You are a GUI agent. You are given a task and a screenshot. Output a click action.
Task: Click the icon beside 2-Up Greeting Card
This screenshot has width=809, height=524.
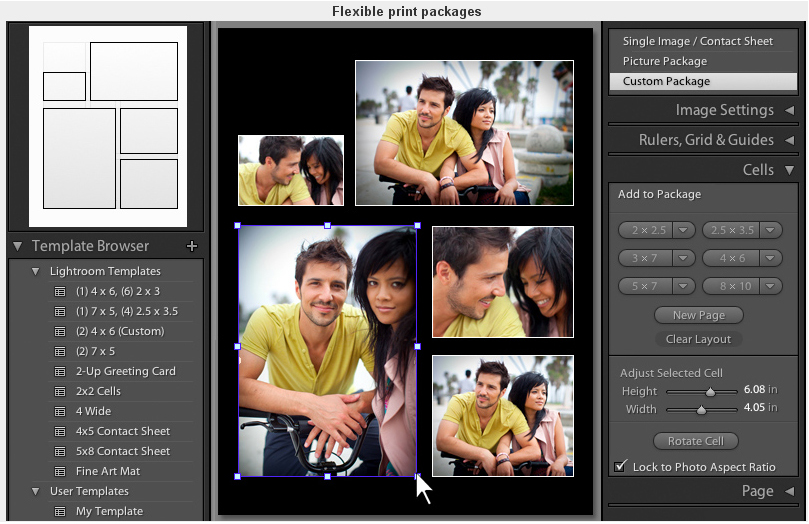(x=60, y=371)
